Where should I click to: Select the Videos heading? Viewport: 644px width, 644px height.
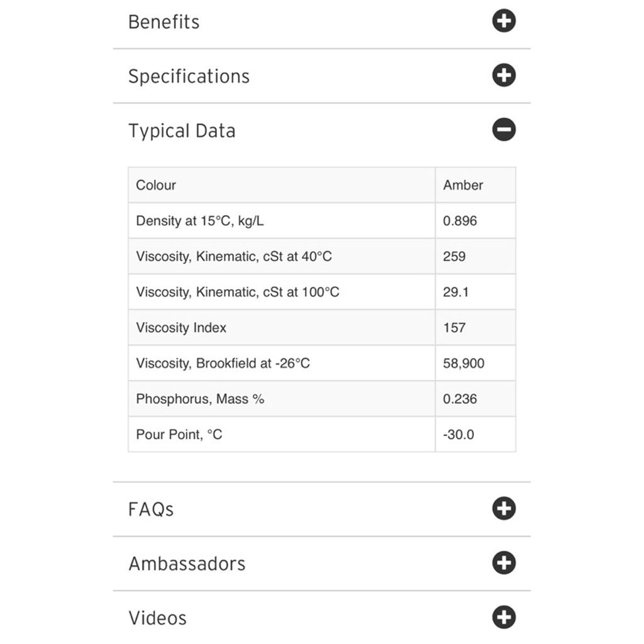click(x=158, y=618)
